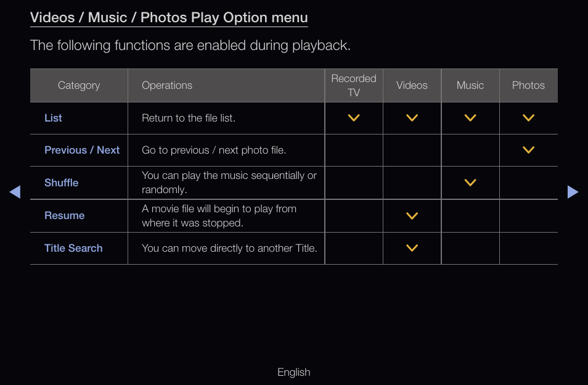Click the List checkmark under Music
The width and height of the screenshot is (588, 385).
click(470, 118)
